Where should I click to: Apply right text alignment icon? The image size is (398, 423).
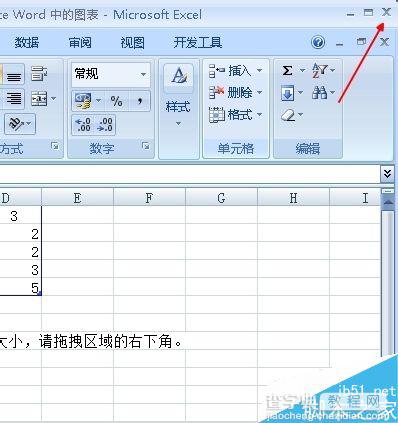coord(14,99)
